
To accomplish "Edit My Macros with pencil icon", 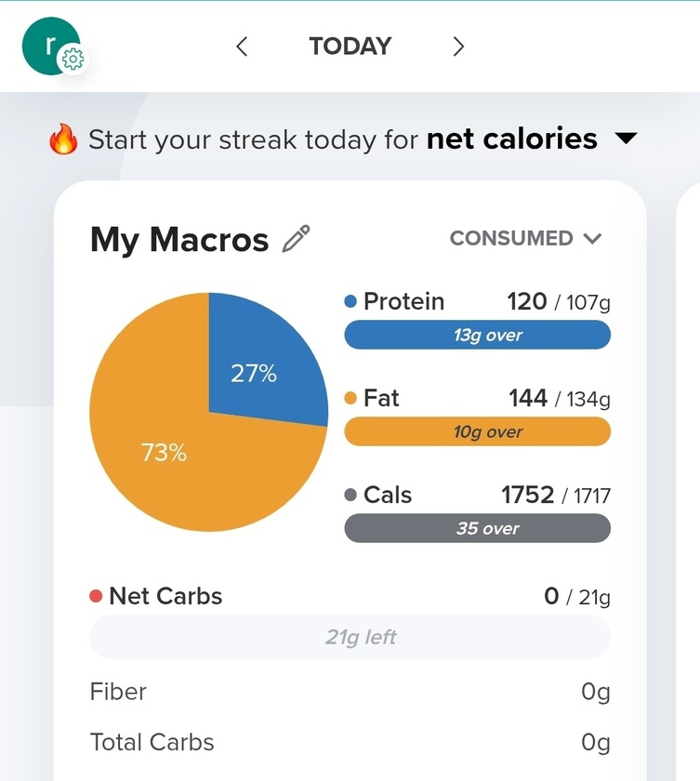I will (296, 239).
